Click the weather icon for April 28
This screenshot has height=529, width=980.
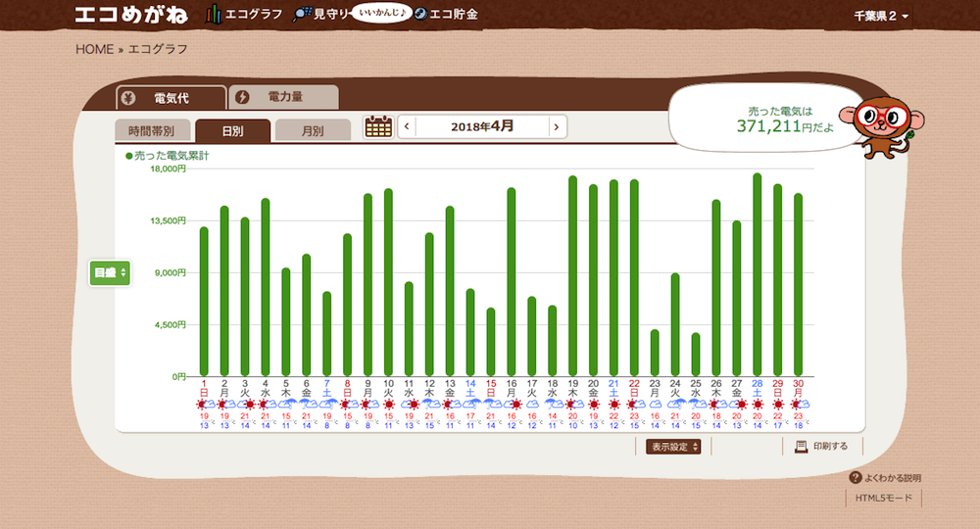pyautogui.click(x=757, y=405)
